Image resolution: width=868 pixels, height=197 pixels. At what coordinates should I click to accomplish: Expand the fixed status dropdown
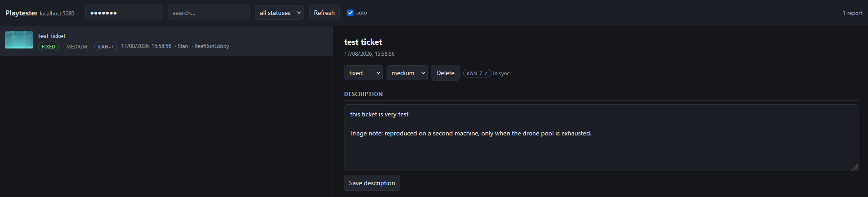coord(363,73)
